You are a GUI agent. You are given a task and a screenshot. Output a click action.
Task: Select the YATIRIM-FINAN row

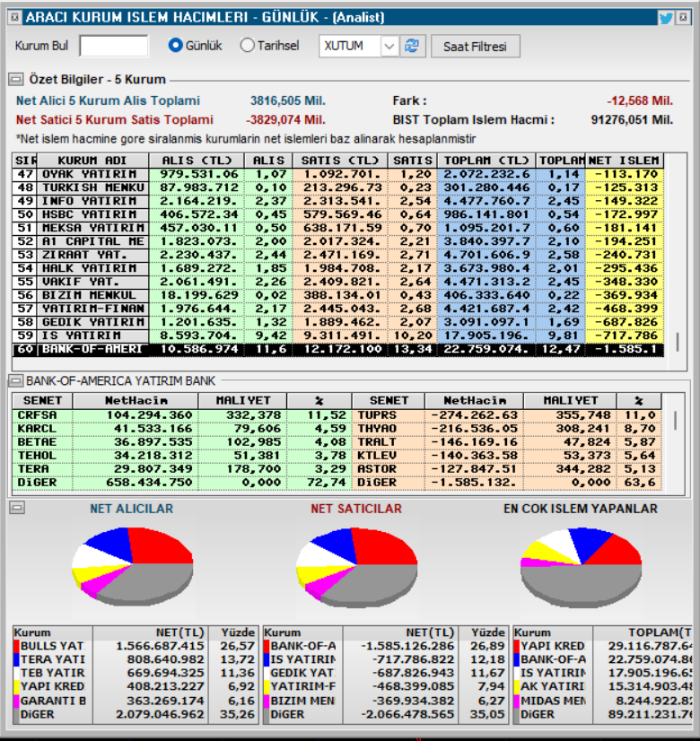338,309
